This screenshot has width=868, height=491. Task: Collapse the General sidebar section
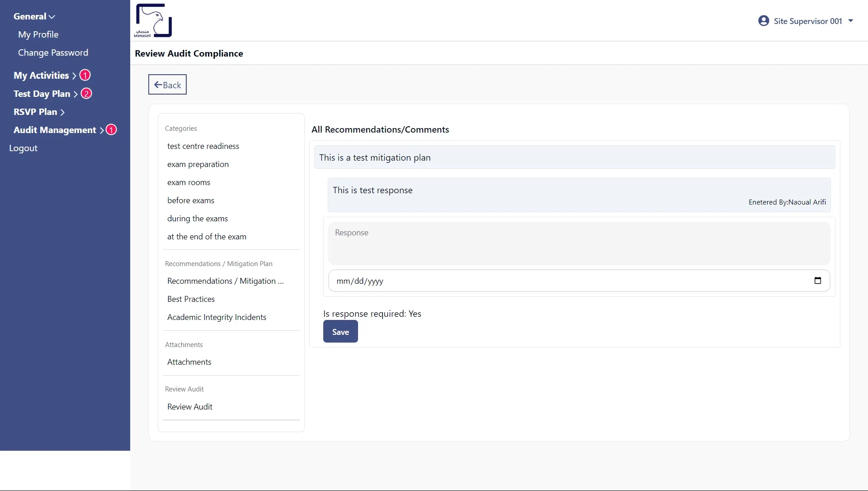(x=34, y=16)
